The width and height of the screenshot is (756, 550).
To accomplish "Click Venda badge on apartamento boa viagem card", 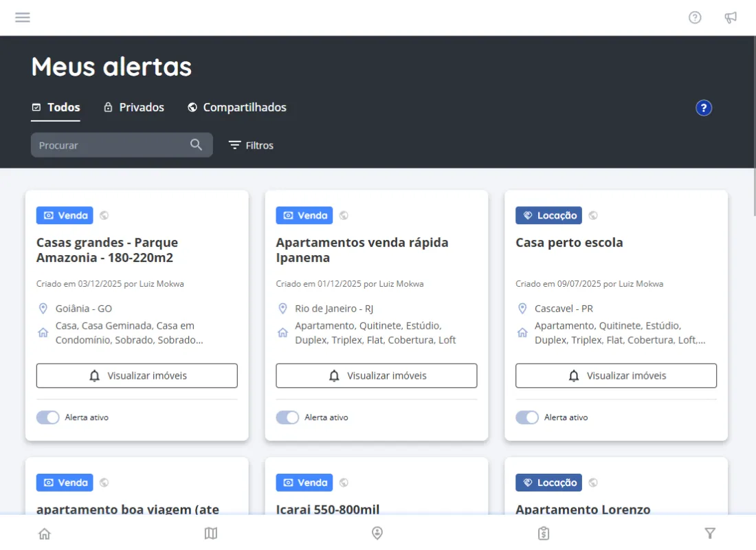I will tap(65, 483).
